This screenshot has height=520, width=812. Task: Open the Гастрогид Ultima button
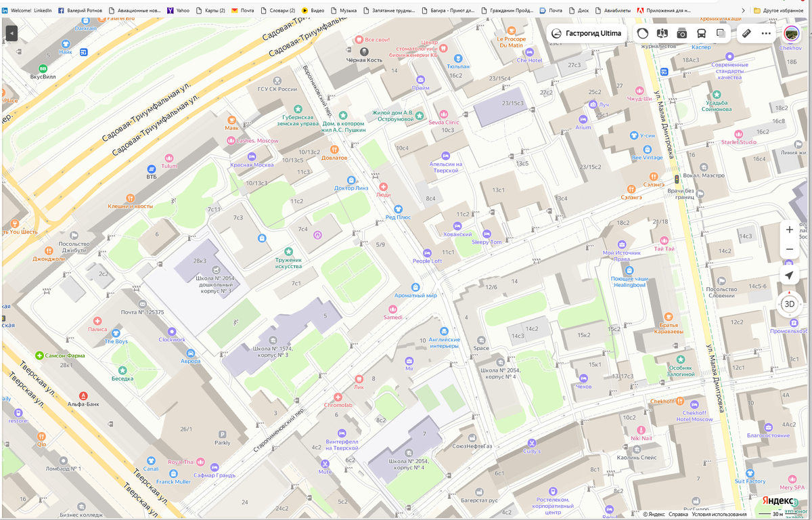[587, 33]
